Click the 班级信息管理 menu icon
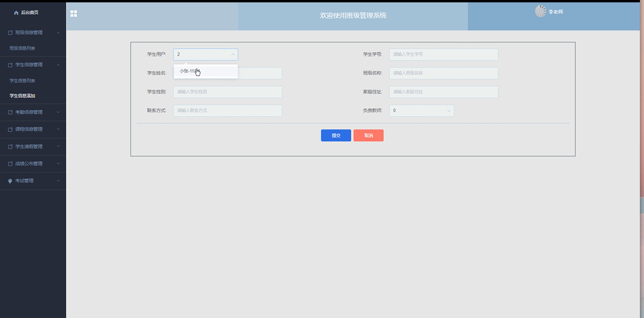Viewport: 644px width, 318px height. pyautogui.click(x=10, y=32)
